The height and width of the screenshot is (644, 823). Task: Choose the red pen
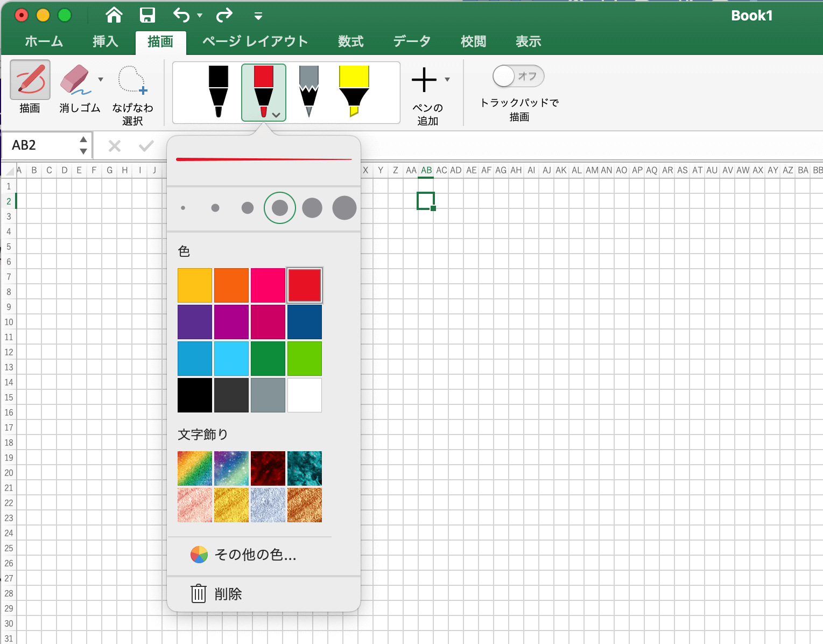(263, 91)
